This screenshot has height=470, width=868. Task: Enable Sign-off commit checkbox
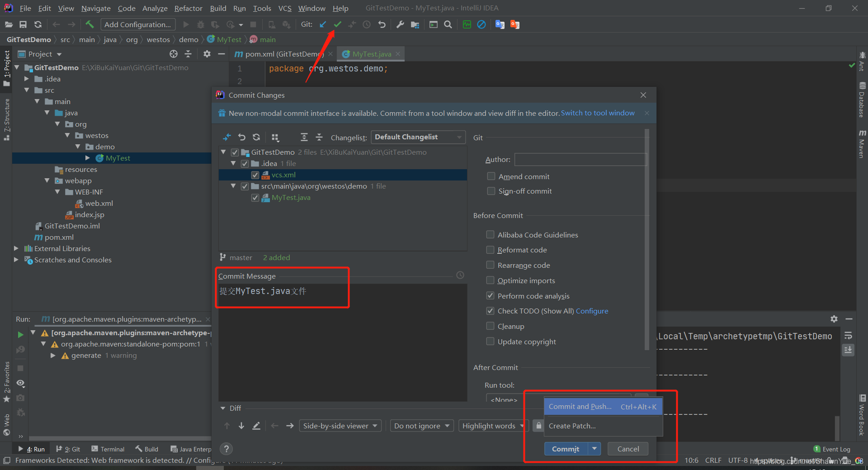[491, 191]
